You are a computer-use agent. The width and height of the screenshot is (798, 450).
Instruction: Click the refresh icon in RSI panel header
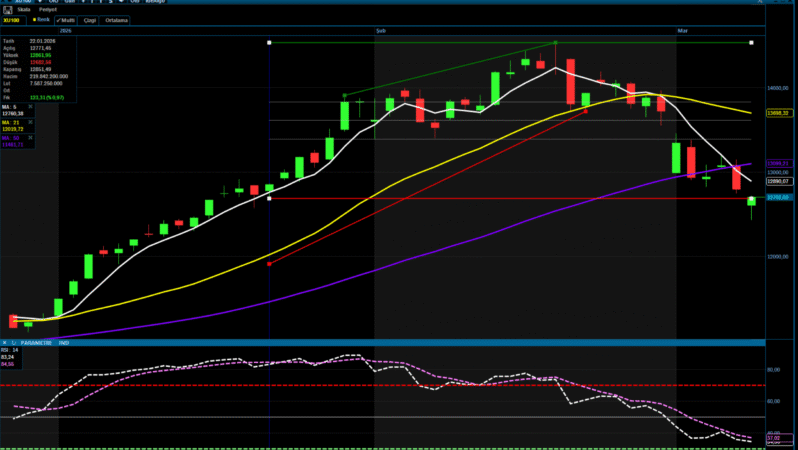tap(15, 342)
